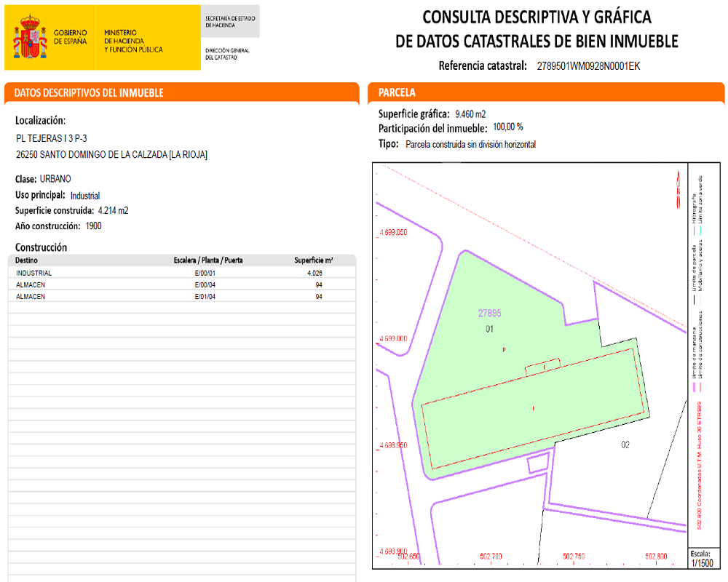Click the 'Destino' column header
This screenshot has width=728, height=582.
pos(26,260)
